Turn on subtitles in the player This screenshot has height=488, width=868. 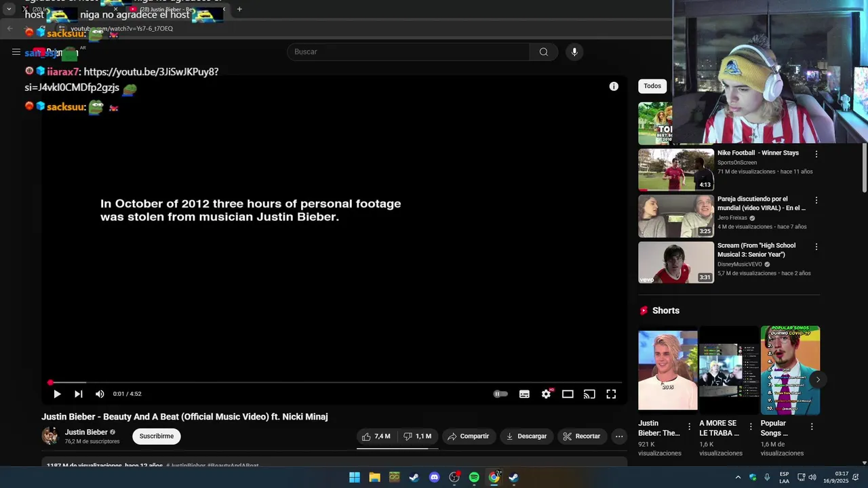(524, 394)
